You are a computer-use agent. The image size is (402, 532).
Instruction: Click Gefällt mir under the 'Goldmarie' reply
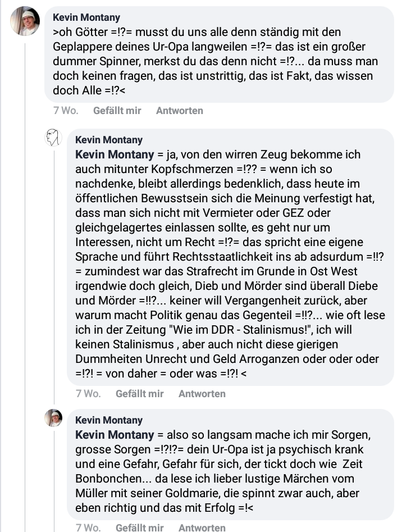tap(139, 528)
